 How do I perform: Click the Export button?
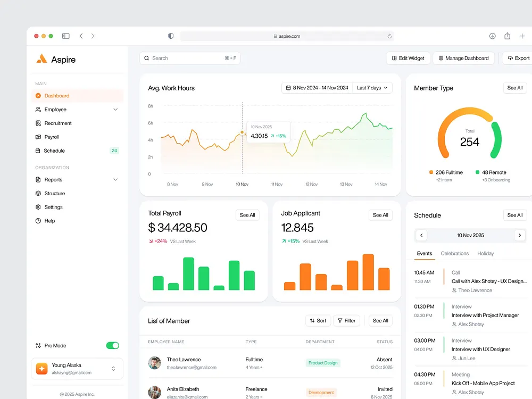pyautogui.click(x=518, y=58)
